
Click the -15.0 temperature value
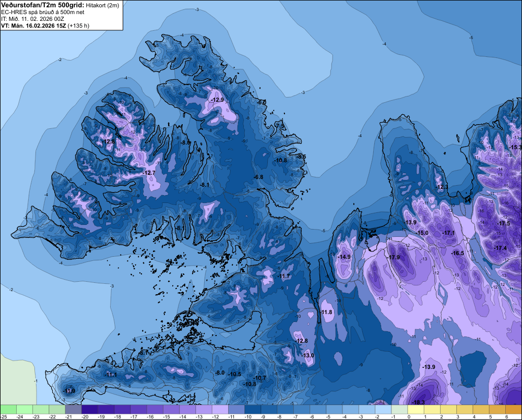(422, 233)
